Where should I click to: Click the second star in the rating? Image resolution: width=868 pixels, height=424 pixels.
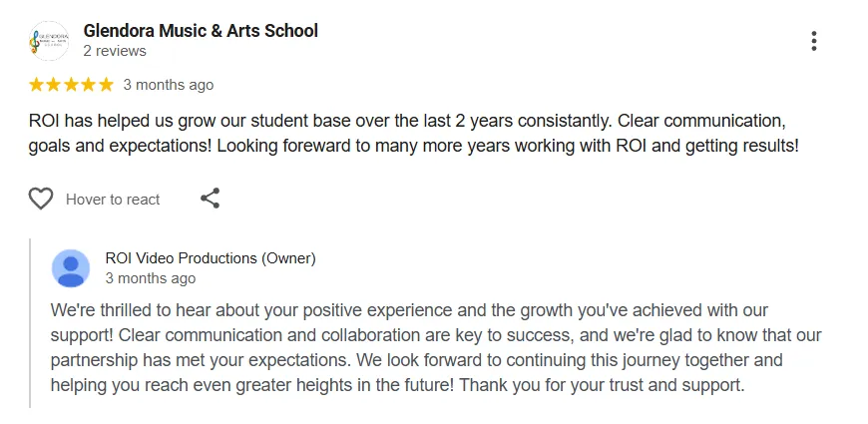tap(54, 85)
